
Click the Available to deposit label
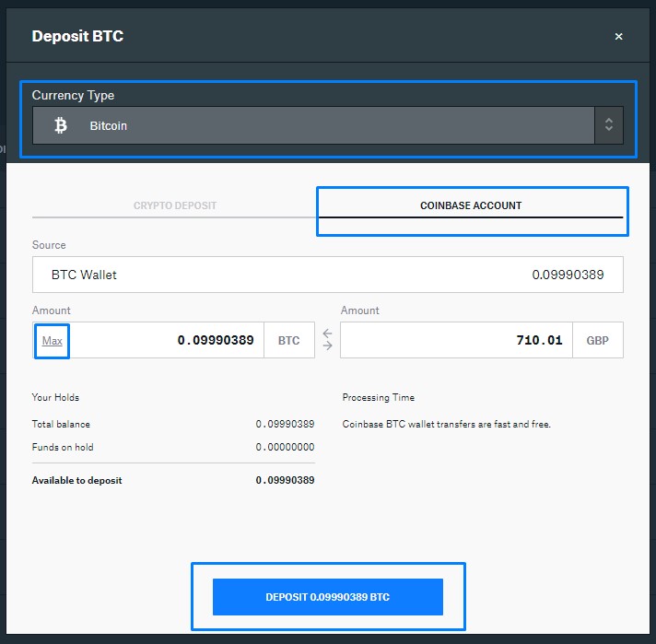[x=77, y=480]
